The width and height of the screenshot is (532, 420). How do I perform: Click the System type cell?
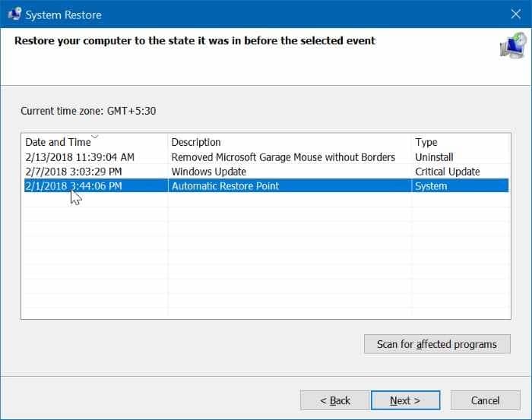pos(431,186)
